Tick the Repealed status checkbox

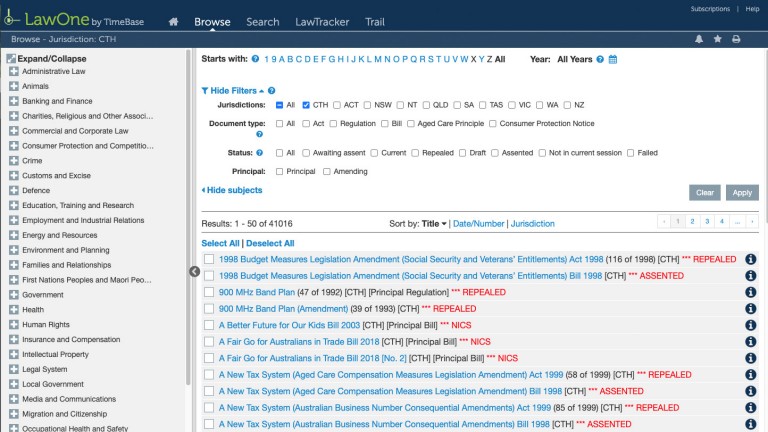(x=415, y=153)
